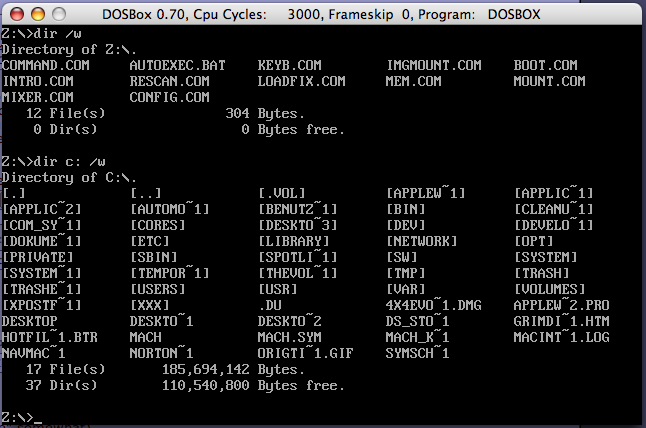Click the [USERS] directory entry

point(158,289)
